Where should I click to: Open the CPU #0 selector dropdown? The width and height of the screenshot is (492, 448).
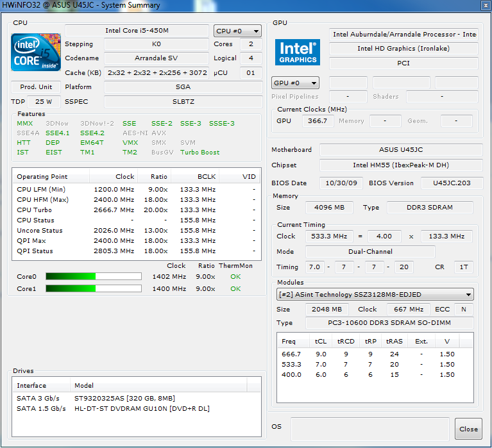tap(237, 31)
